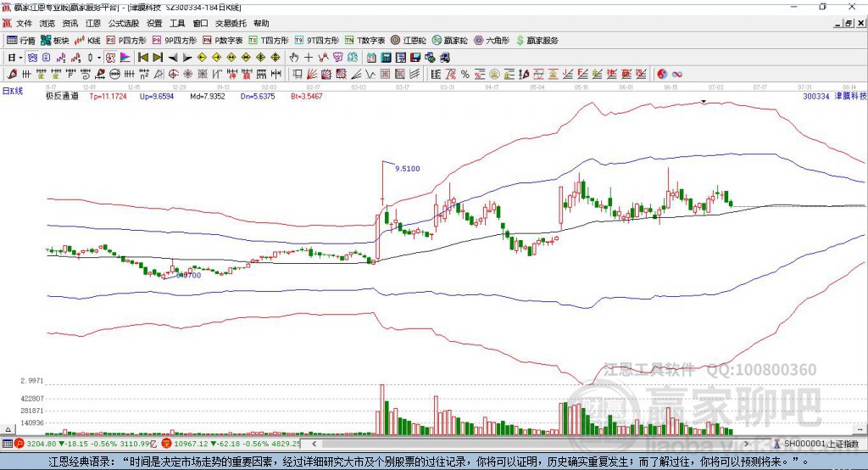Click the 日K线 label
The width and height of the screenshot is (868, 470).
point(13,91)
